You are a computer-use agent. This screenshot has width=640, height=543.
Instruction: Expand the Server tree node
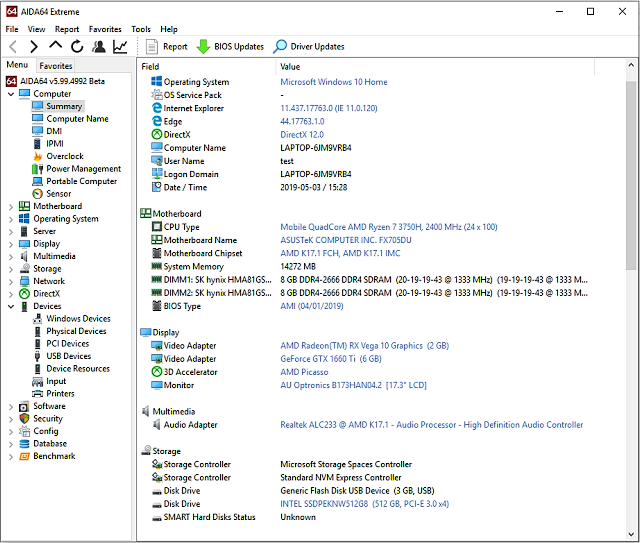click(11, 231)
